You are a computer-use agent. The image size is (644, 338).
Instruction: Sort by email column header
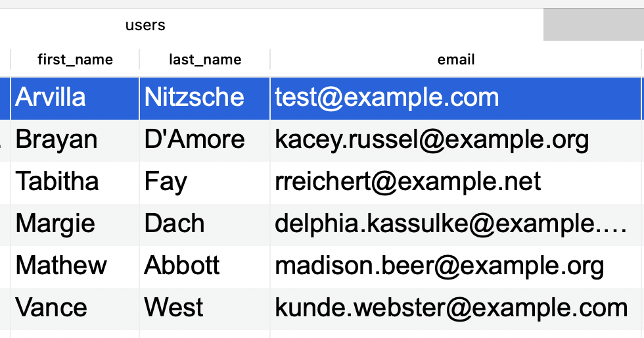pos(456,60)
